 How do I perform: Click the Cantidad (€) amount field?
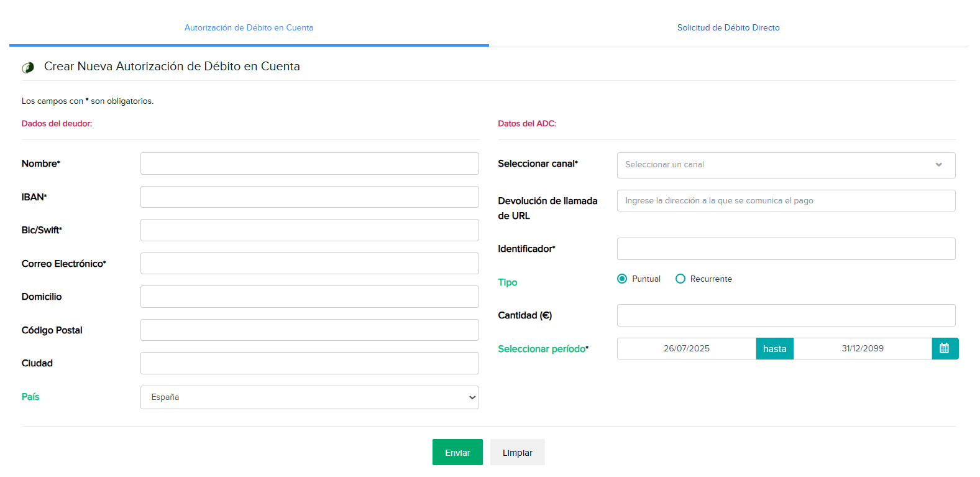pyautogui.click(x=785, y=315)
